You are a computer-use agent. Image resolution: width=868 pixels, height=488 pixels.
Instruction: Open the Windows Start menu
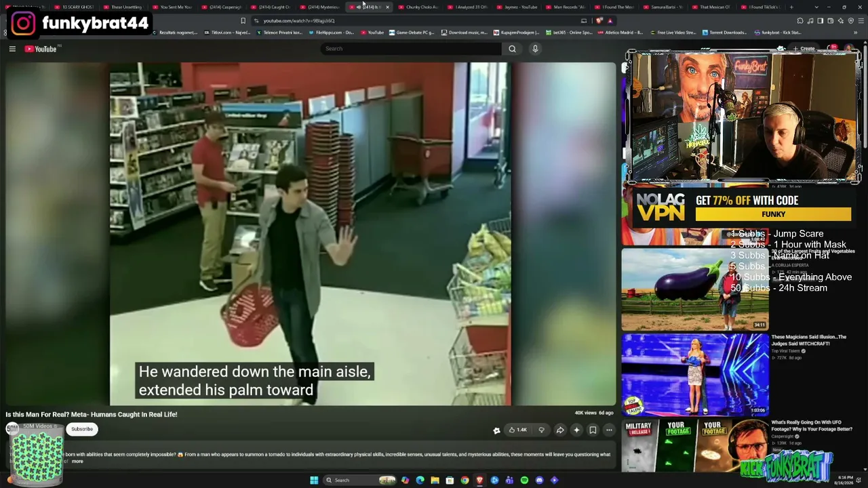[314, 481]
